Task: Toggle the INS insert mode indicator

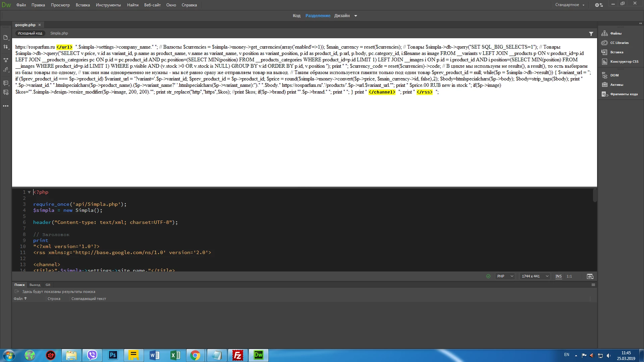Action: 558,277
